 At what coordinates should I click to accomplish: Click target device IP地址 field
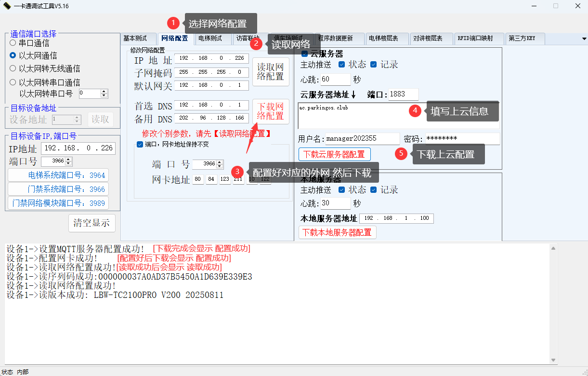click(78, 148)
